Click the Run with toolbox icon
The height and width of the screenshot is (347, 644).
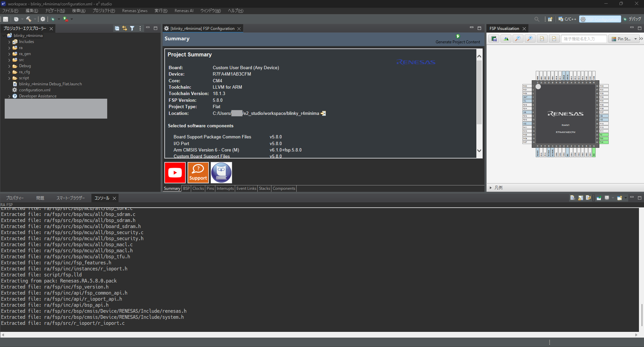(x=66, y=19)
